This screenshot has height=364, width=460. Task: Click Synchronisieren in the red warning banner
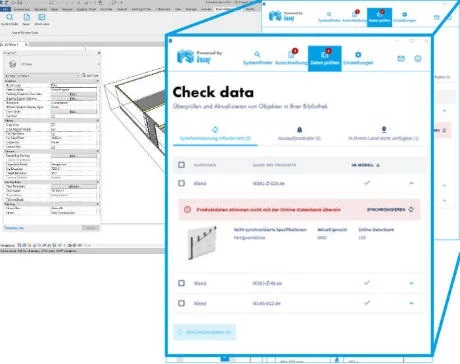coord(390,210)
